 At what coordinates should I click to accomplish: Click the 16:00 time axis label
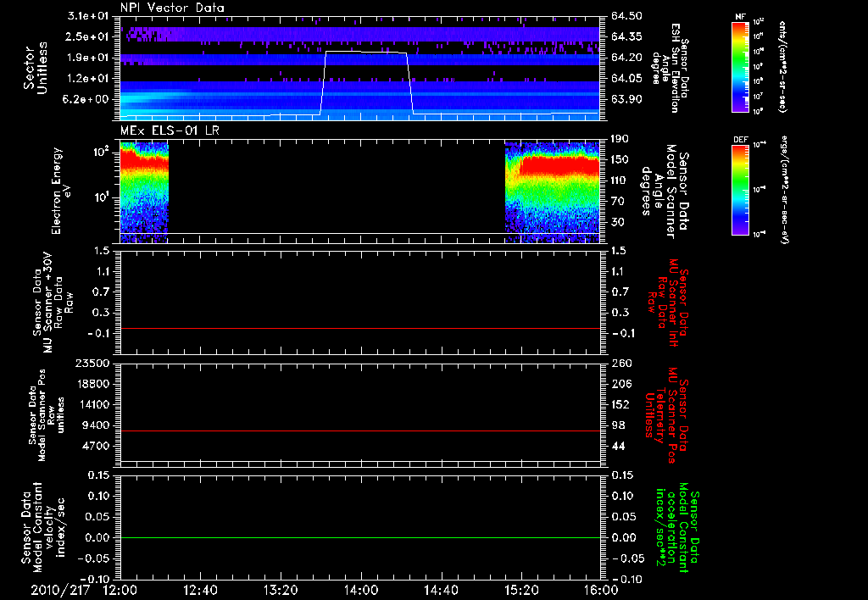click(600, 590)
